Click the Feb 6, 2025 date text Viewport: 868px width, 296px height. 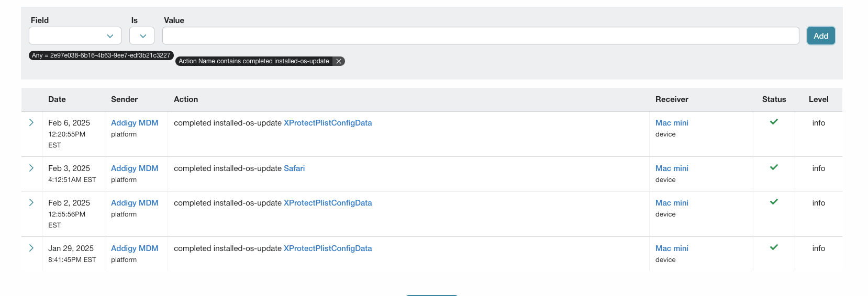click(x=69, y=123)
